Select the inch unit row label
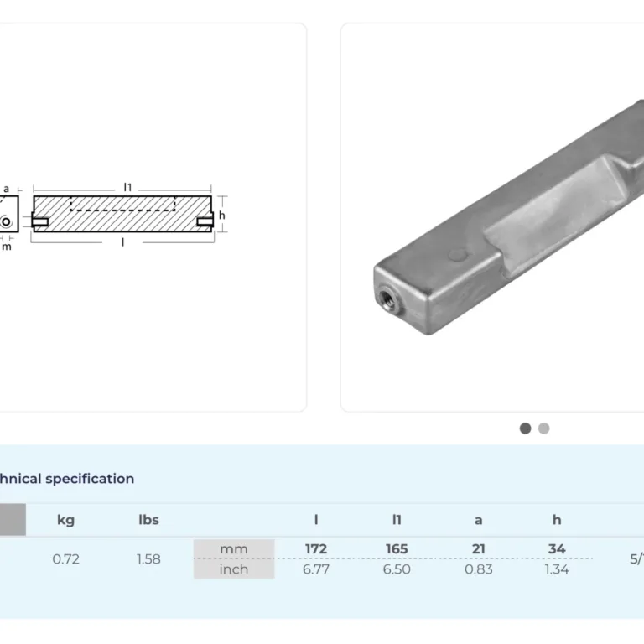644x644 pixels. 234,569
